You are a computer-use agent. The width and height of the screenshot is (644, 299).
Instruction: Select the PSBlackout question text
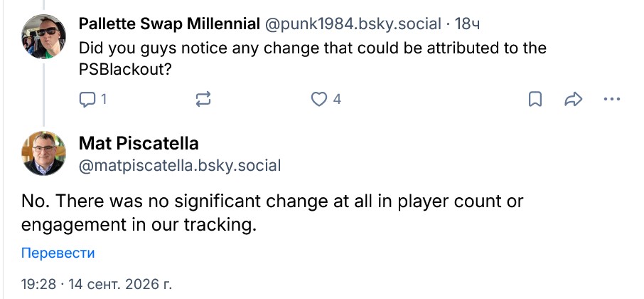pos(313,59)
